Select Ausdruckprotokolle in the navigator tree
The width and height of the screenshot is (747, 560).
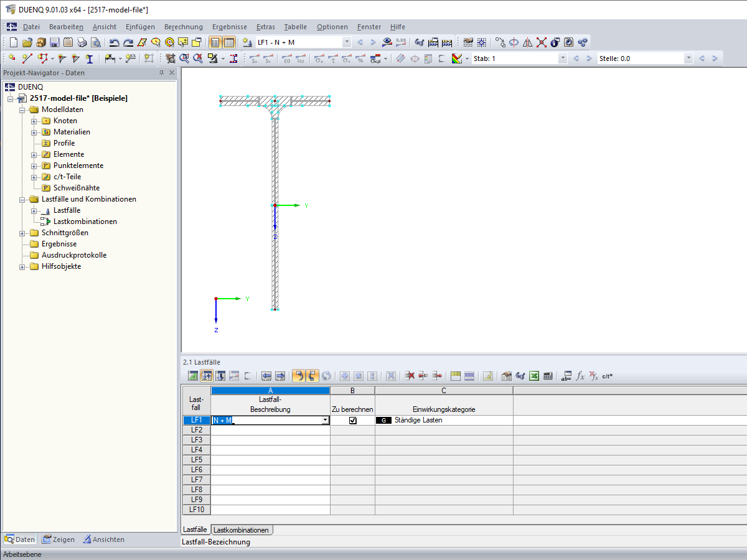coord(74,255)
